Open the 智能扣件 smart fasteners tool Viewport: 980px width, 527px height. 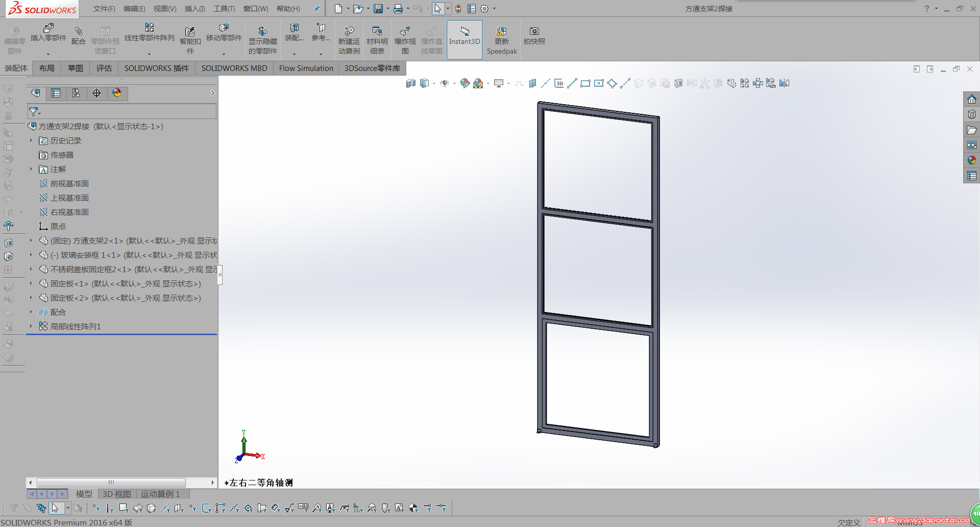tap(190, 40)
